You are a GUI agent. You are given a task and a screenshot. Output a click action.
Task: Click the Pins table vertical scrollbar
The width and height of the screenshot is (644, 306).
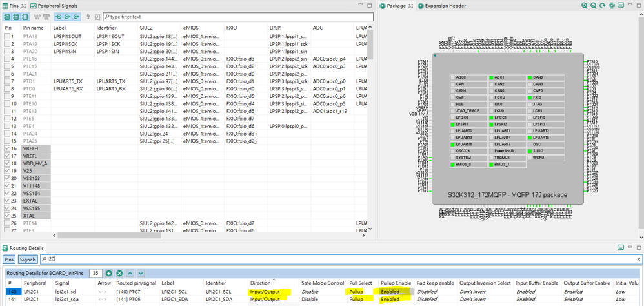(x=370, y=45)
